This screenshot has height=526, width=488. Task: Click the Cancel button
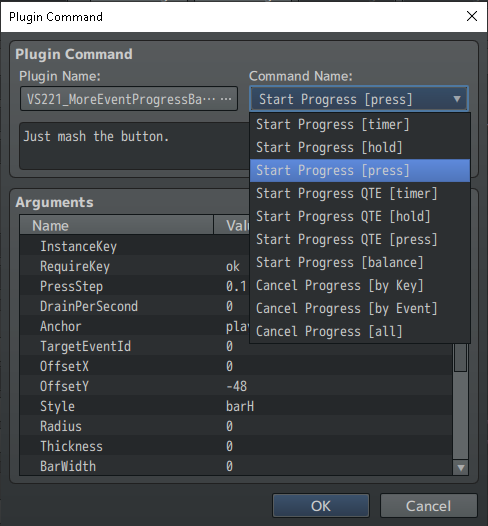(x=428, y=506)
